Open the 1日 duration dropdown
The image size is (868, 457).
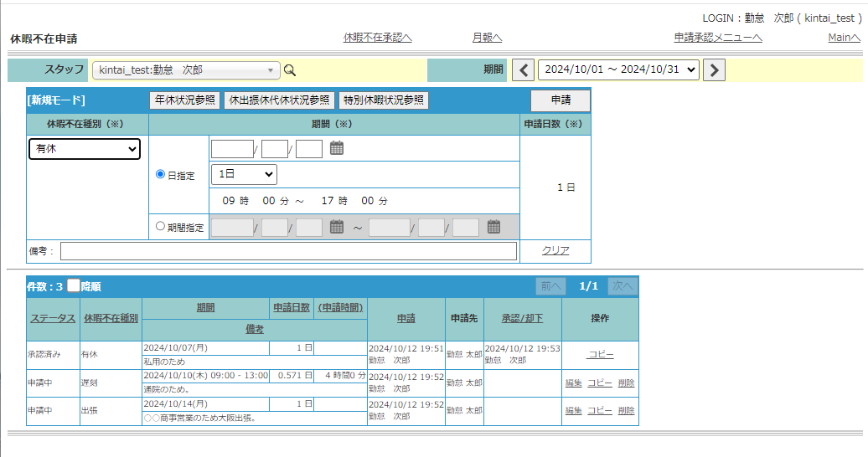pos(244,174)
